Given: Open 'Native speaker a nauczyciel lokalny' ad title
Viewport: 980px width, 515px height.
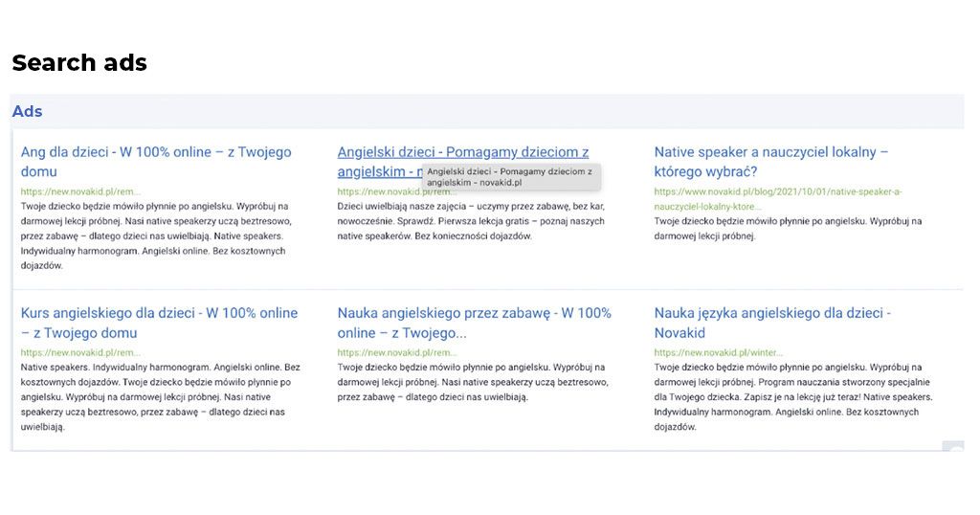Looking at the screenshot, I should (x=771, y=161).
